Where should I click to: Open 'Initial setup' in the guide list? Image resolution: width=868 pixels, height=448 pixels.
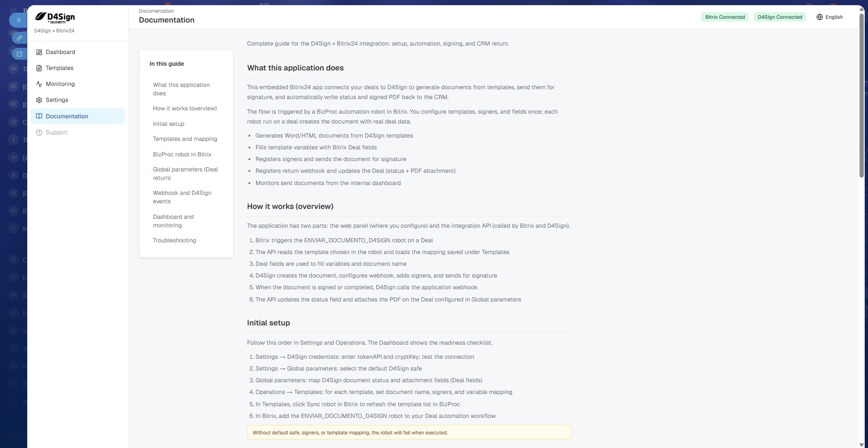[168, 124]
